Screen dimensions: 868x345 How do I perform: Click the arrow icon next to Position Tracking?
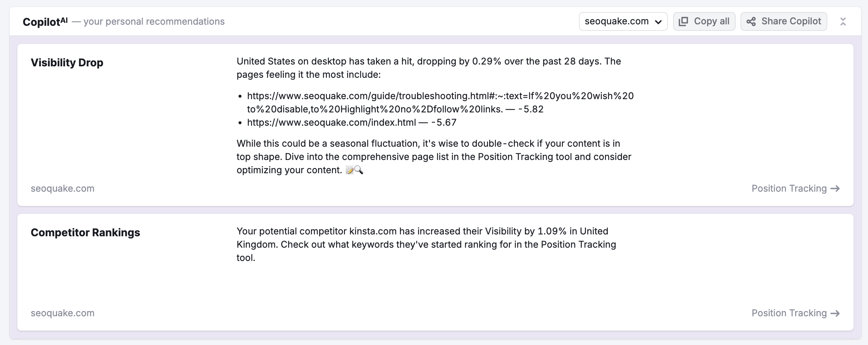click(x=835, y=188)
